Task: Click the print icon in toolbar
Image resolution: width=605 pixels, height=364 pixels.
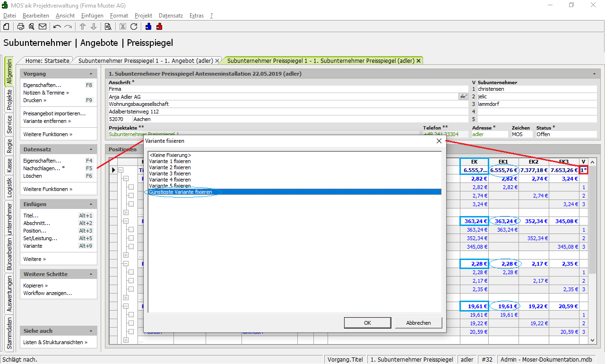Action: [21, 26]
